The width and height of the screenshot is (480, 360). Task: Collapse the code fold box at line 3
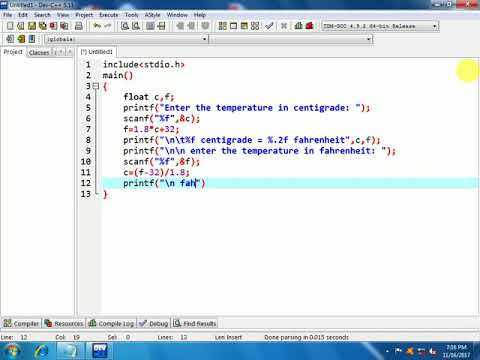click(96, 86)
